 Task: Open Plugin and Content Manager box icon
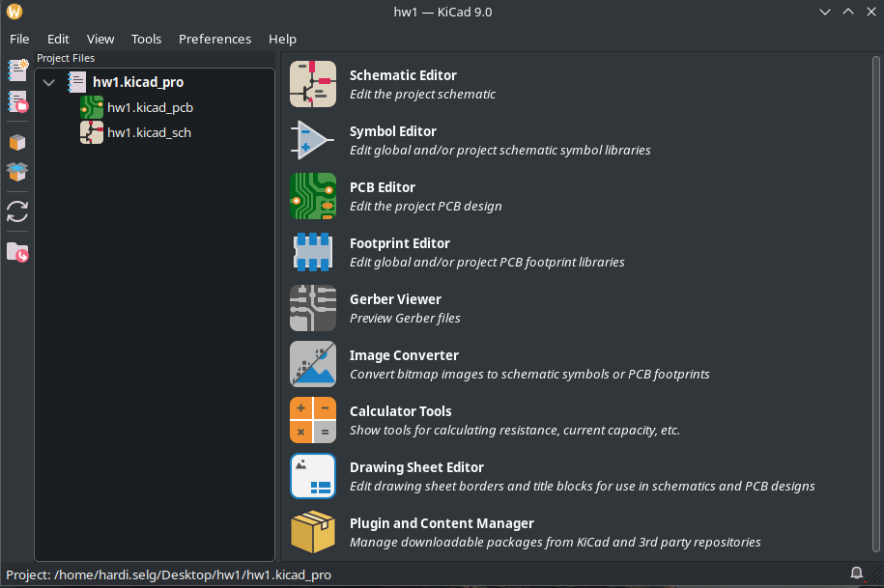pyautogui.click(x=313, y=532)
